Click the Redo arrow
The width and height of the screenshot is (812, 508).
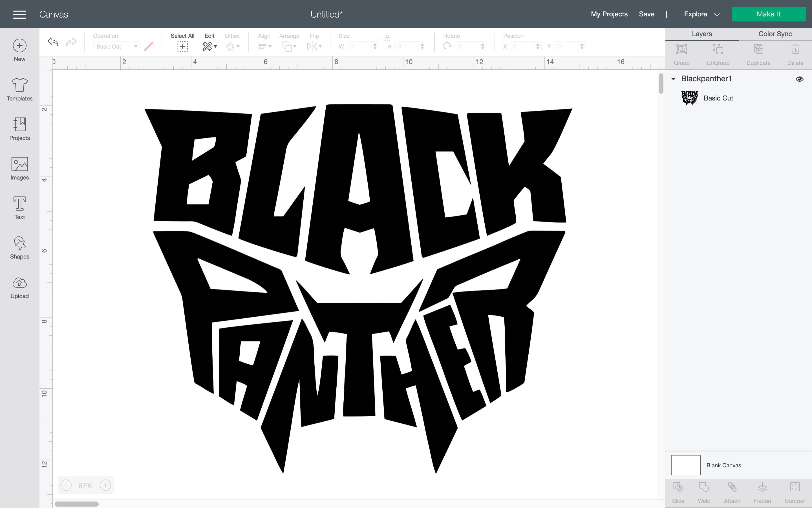(x=71, y=42)
